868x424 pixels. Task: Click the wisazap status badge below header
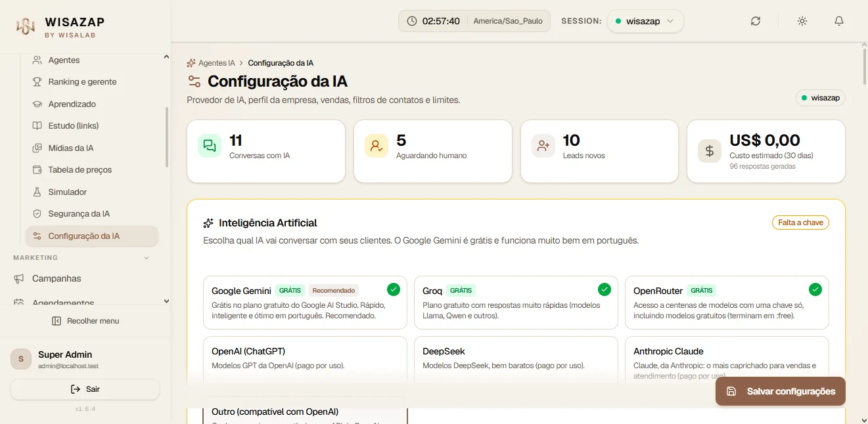(x=821, y=98)
